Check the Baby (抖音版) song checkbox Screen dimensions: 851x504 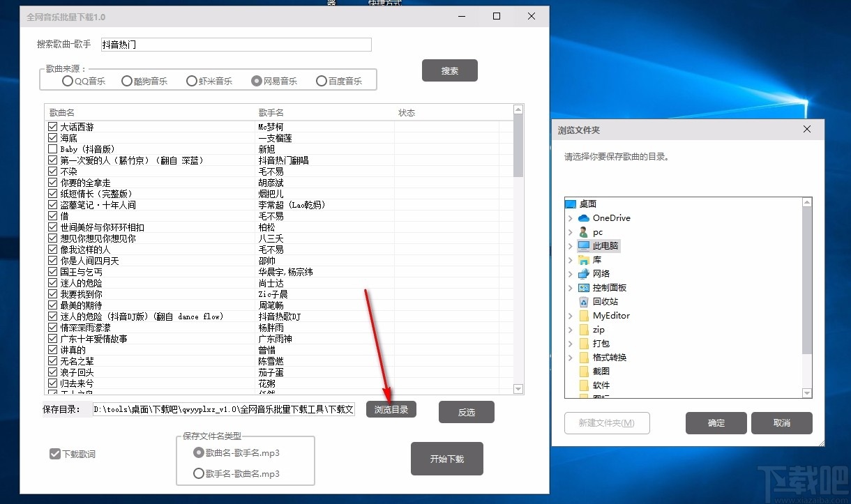tap(52, 148)
